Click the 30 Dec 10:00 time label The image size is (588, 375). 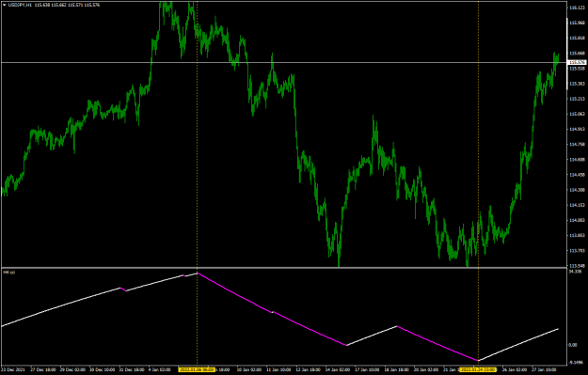pyautogui.click(x=102, y=369)
